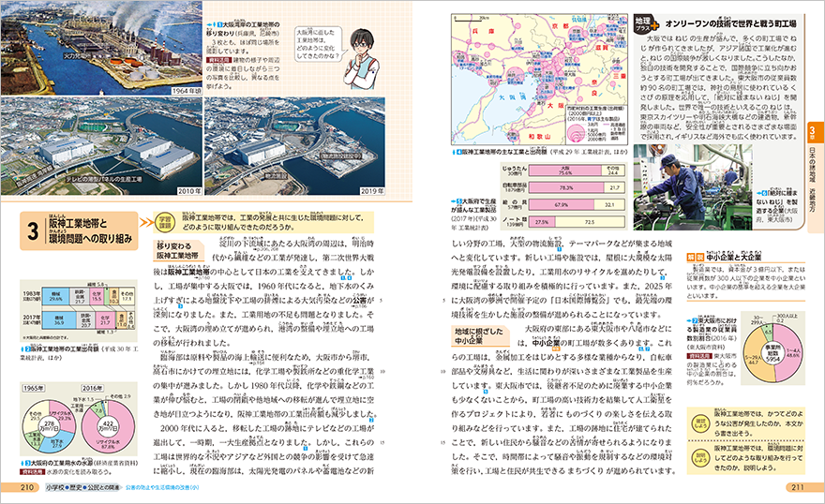
Task: Open the 阪神工業地帯 map of Kinki region
Action: pyautogui.click(x=539, y=80)
